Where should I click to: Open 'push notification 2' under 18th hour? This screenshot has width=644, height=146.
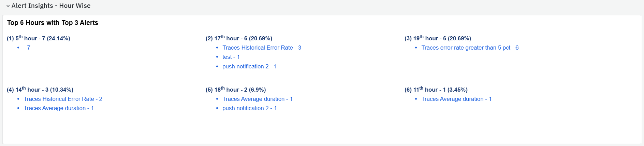[x=249, y=108]
